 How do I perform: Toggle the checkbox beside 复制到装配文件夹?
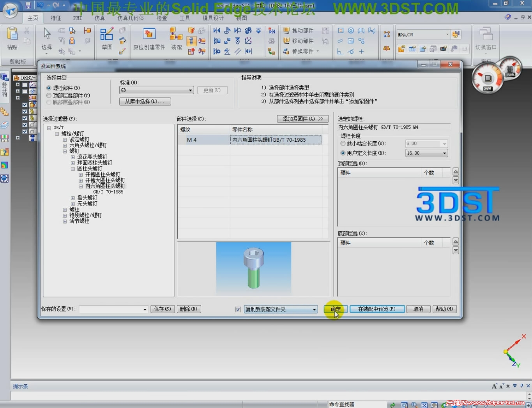point(238,310)
